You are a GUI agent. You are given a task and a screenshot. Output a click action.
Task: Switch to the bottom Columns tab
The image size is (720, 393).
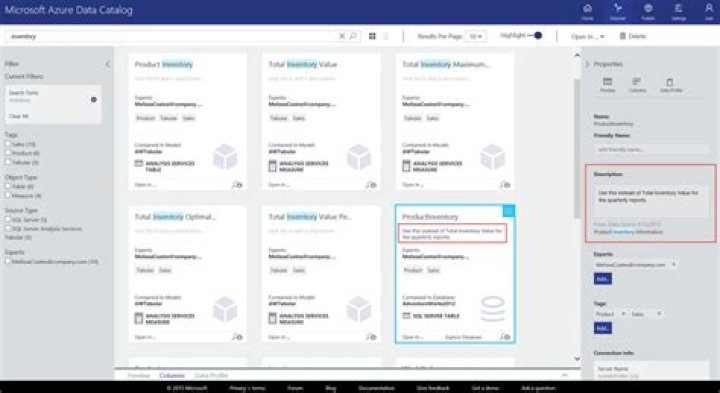[172, 376]
